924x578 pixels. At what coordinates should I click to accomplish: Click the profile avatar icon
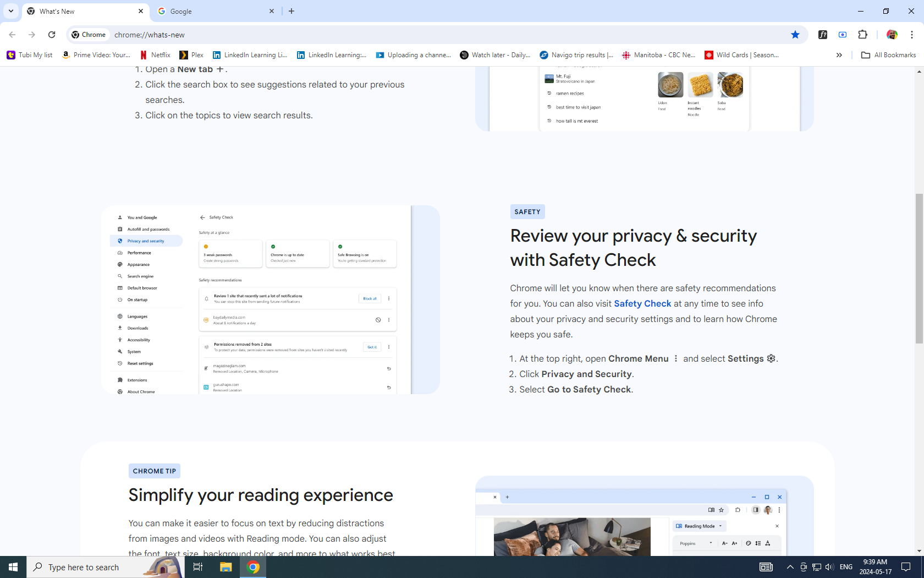click(x=892, y=35)
